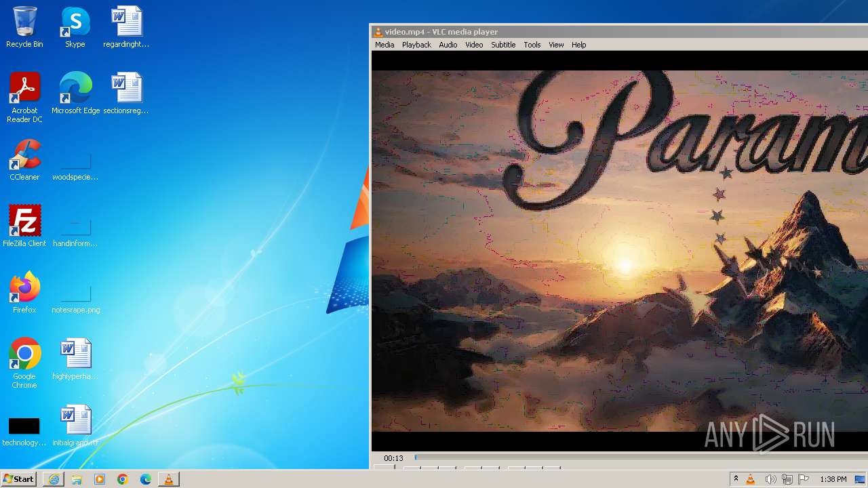Open Action Center flag tray icon
The width and height of the screenshot is (868, 488).
click(x=804, y=479)
